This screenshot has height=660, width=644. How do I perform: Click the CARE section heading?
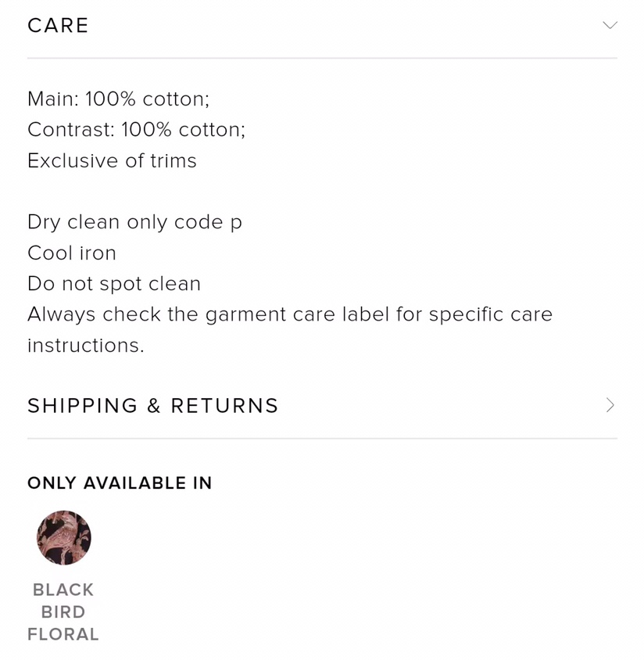pos(59,26)
